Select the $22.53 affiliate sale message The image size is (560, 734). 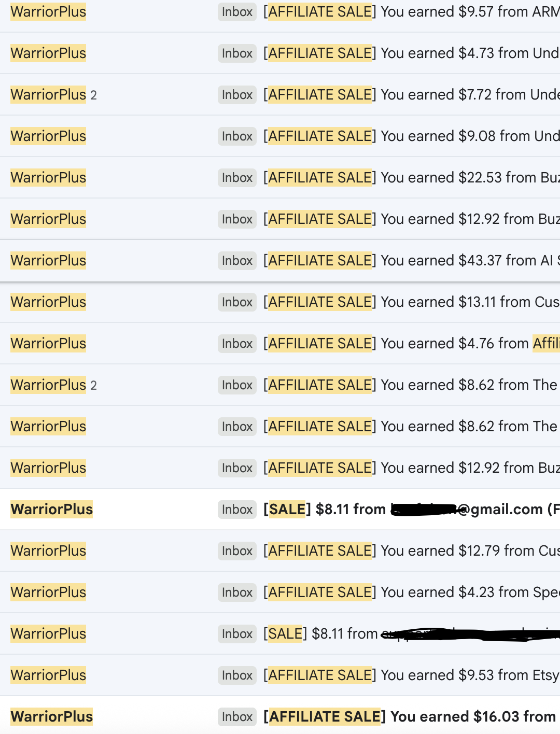pos(410,177)
